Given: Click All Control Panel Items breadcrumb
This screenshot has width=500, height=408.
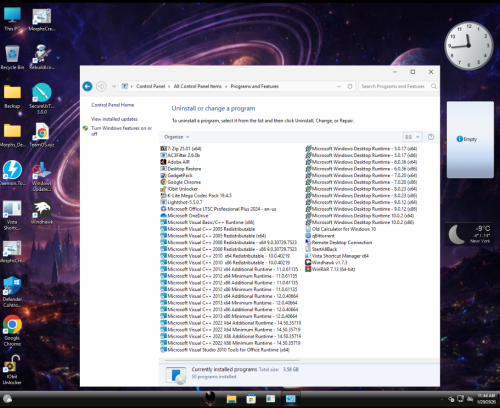Looking at the screenshot, I should pos(198,86).
